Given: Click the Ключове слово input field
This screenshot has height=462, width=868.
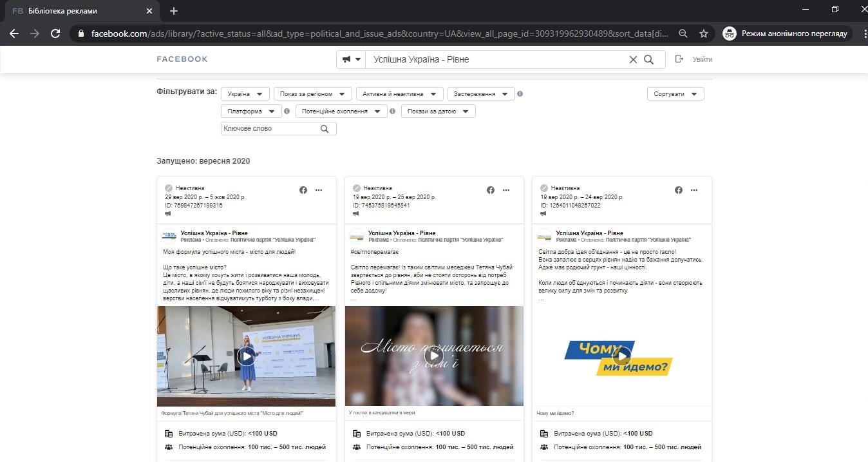Looking at the screenshot, I should (269, 129).
